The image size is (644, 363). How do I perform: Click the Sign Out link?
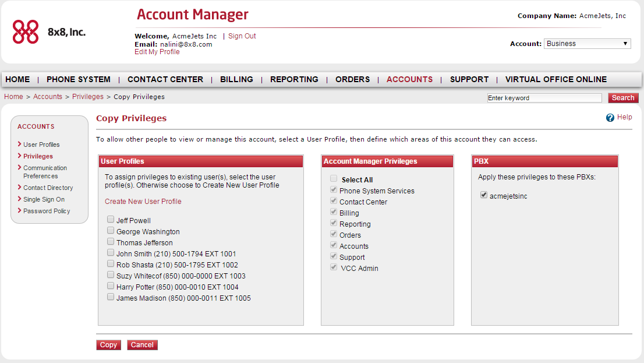click(x=242, y=36)
